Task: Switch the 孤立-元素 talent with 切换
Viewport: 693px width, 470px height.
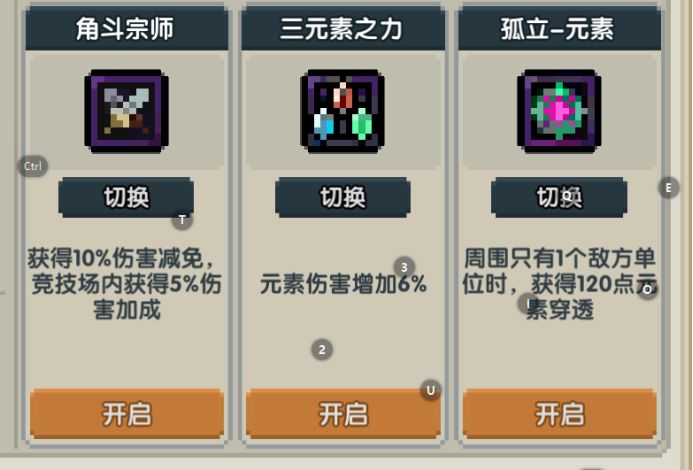Action: (x=559, y=197)
